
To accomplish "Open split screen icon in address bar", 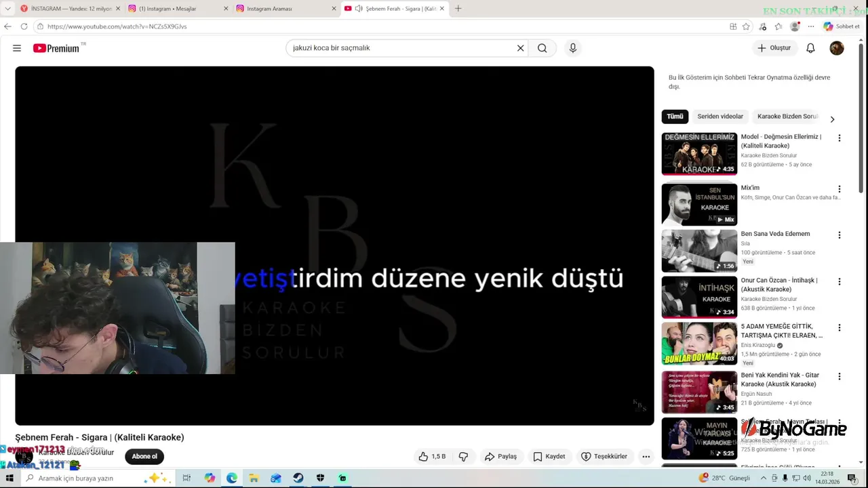I will click(x=733, y=26).
